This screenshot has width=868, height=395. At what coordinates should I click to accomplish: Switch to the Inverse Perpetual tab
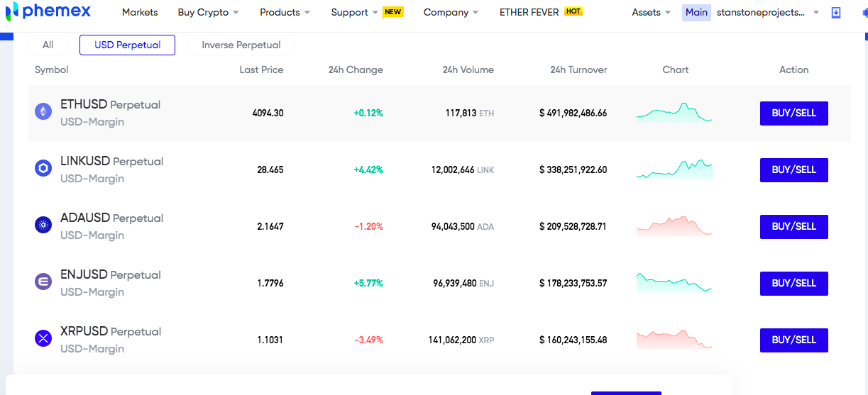tap(241, 45)
